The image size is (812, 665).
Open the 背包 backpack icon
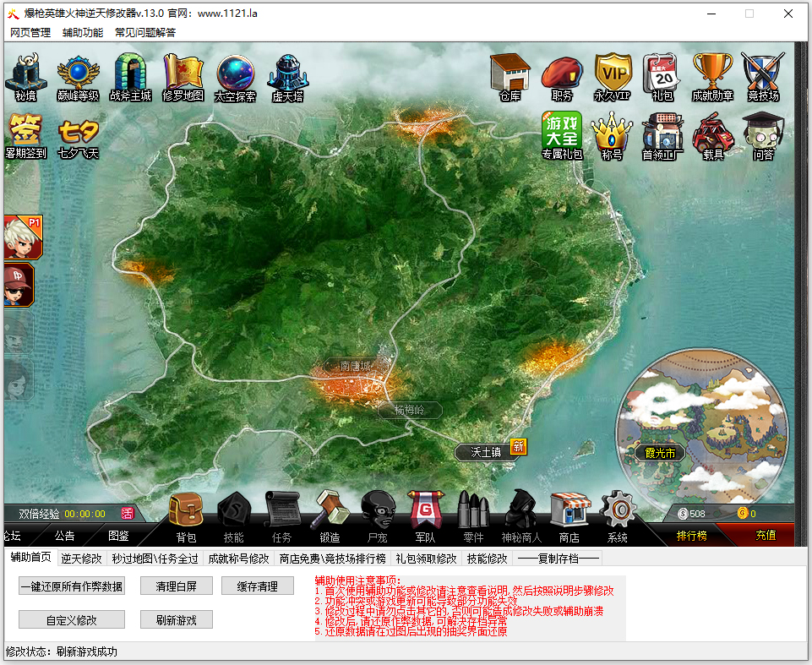pos(186,517)
